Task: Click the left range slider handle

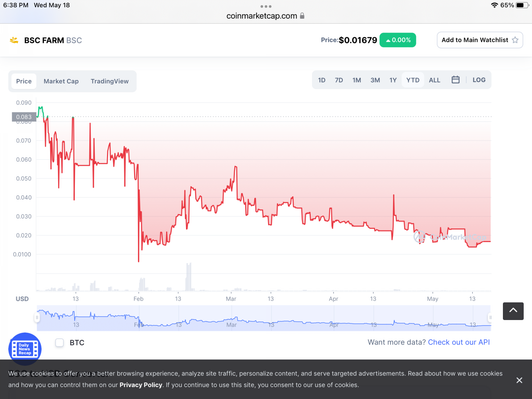Action: pos(37,317)
